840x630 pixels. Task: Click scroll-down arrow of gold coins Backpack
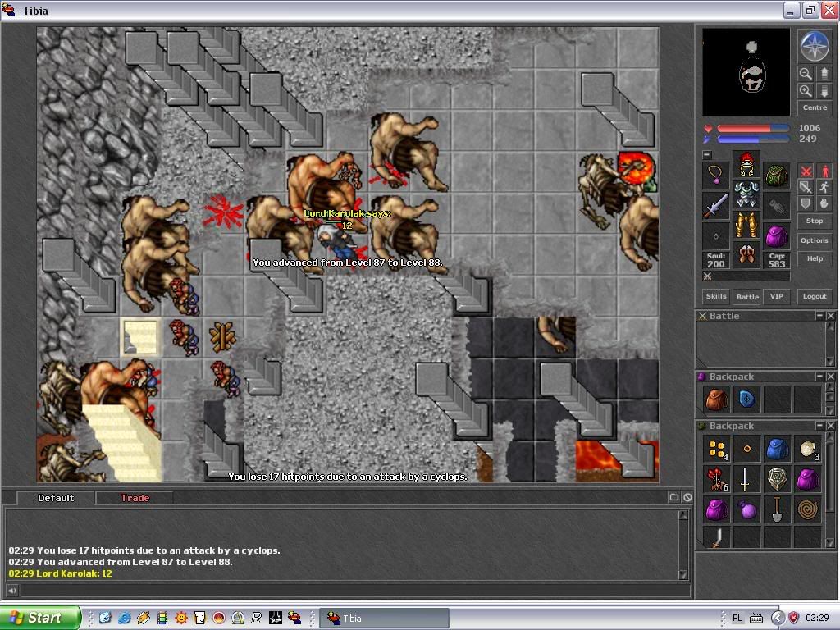pos(830,543)
